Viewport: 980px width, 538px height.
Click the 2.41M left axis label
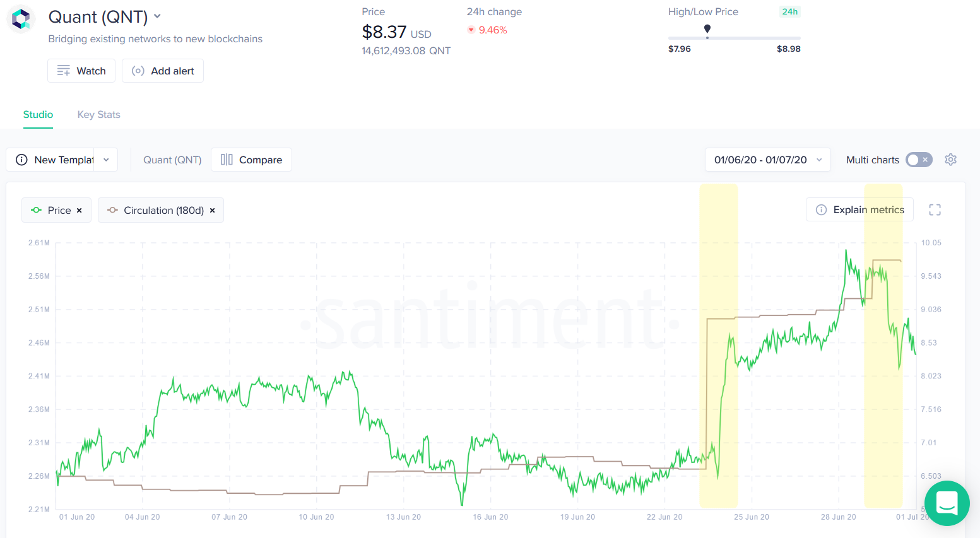point(39,376)
